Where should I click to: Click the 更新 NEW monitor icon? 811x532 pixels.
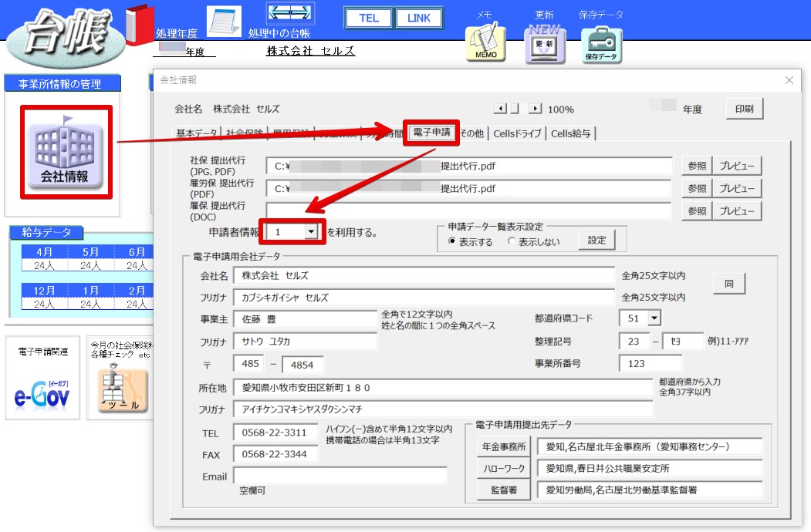point(545,45)
